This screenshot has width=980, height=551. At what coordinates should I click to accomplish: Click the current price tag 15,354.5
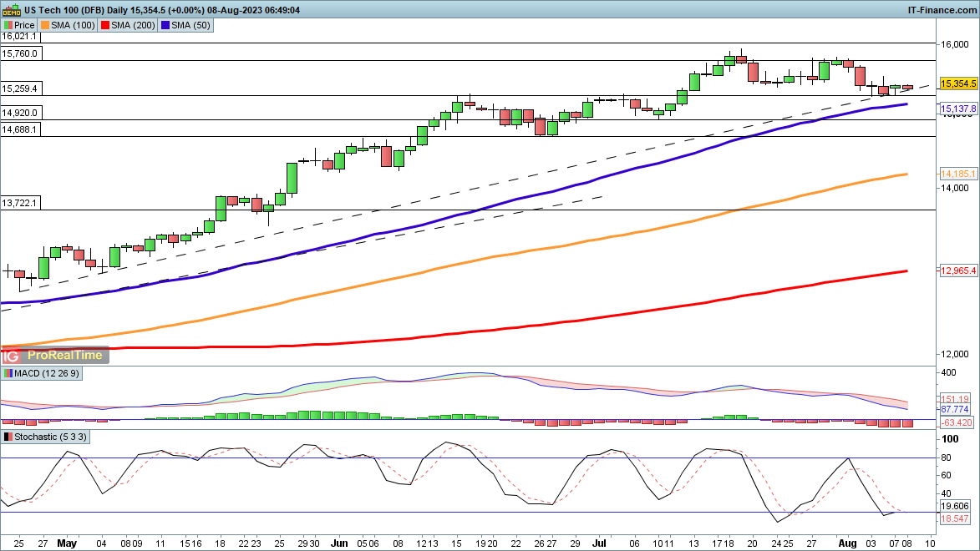(x=958, y=83)
